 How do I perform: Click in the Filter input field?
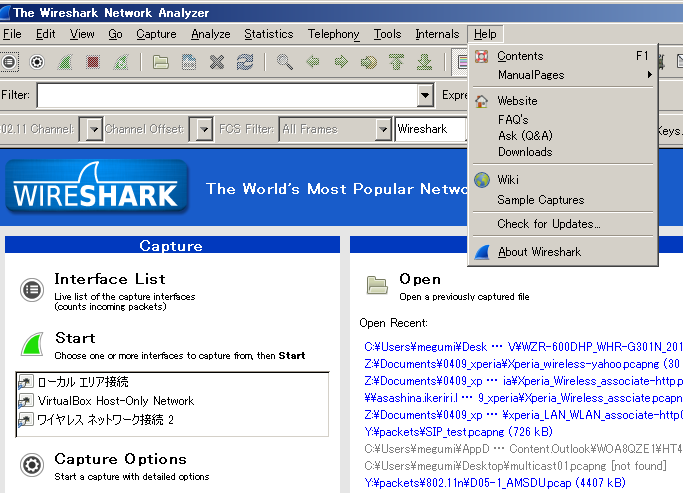point(227,95)
